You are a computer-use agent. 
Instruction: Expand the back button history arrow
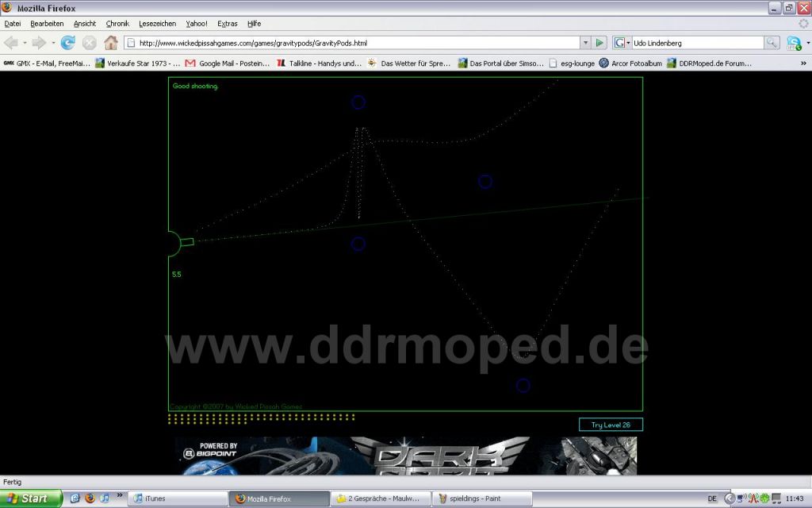[25, 43]
